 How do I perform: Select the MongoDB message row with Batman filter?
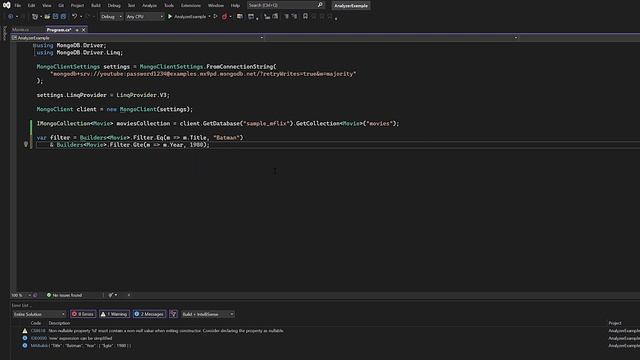coord(325,345)
